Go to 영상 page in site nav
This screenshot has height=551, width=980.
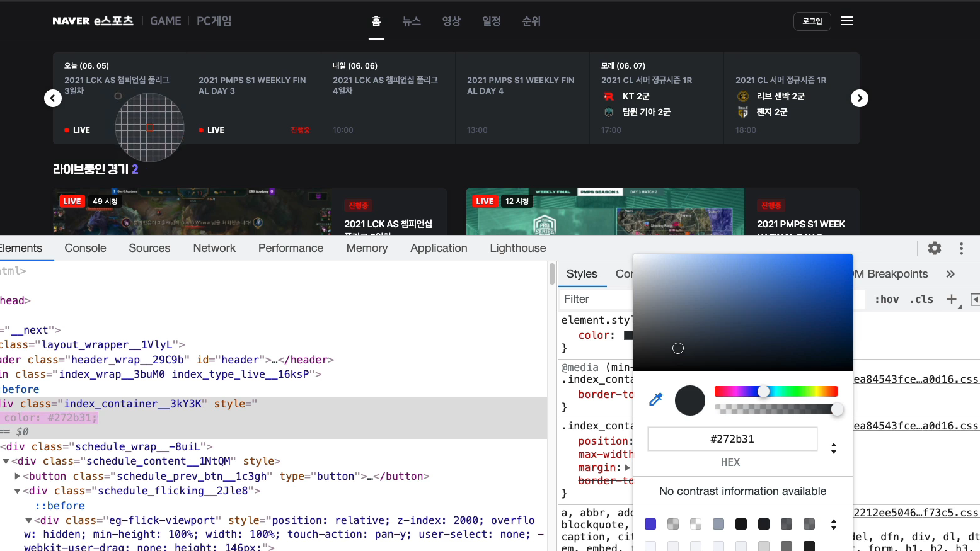coord(451,21)
